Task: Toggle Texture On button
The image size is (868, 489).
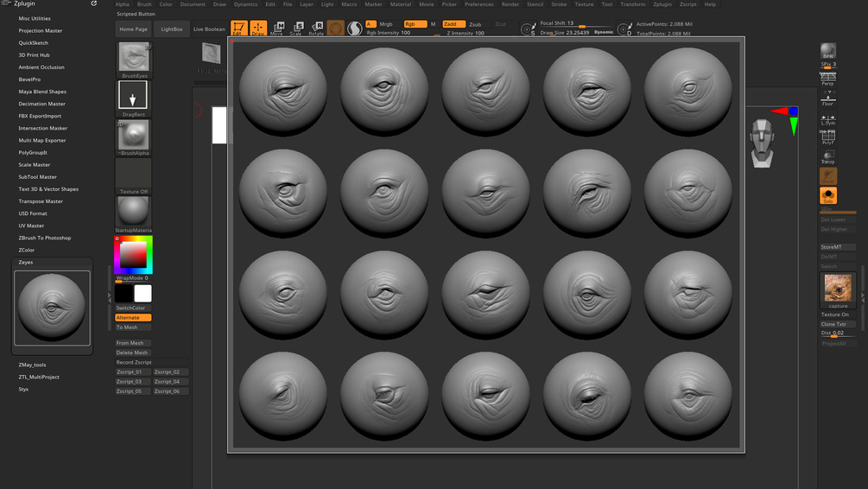Action: [838, 314]
